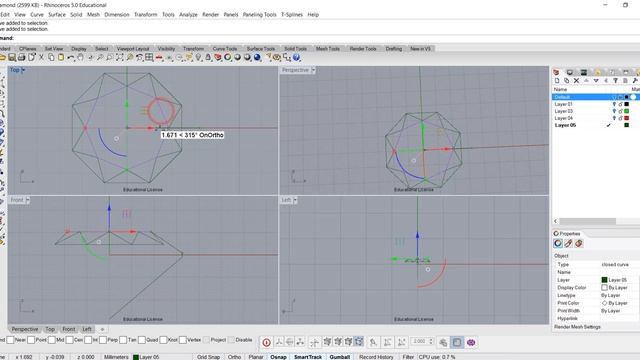640x360 pixels.
Task: Click the Copy to clipboard icon
Action: point(51,58)
